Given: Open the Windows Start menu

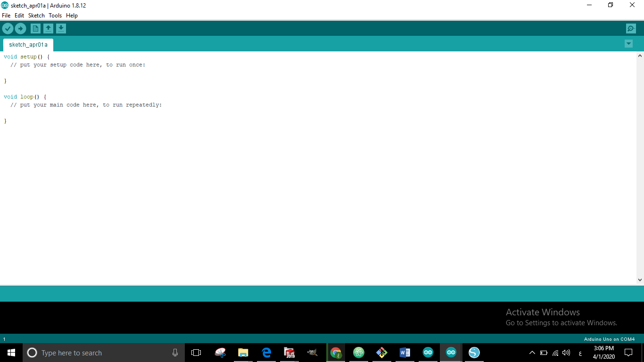Looking at the screenshot, I should coord(11,353).
